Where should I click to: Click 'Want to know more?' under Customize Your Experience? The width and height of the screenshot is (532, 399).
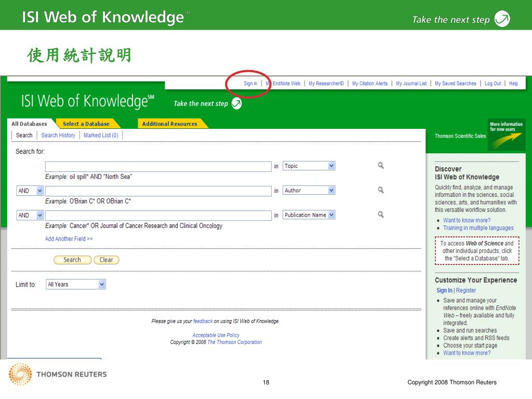coord(467,353)
